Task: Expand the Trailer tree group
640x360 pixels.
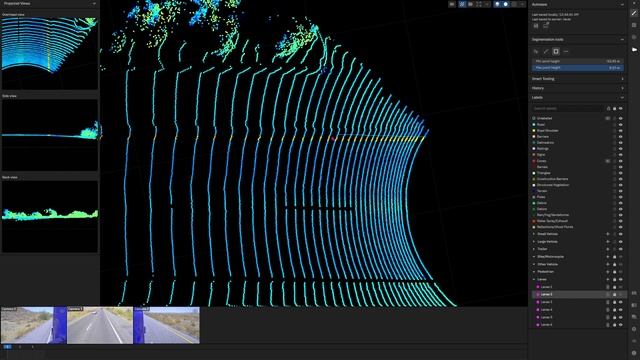Action: click(534, 249)
